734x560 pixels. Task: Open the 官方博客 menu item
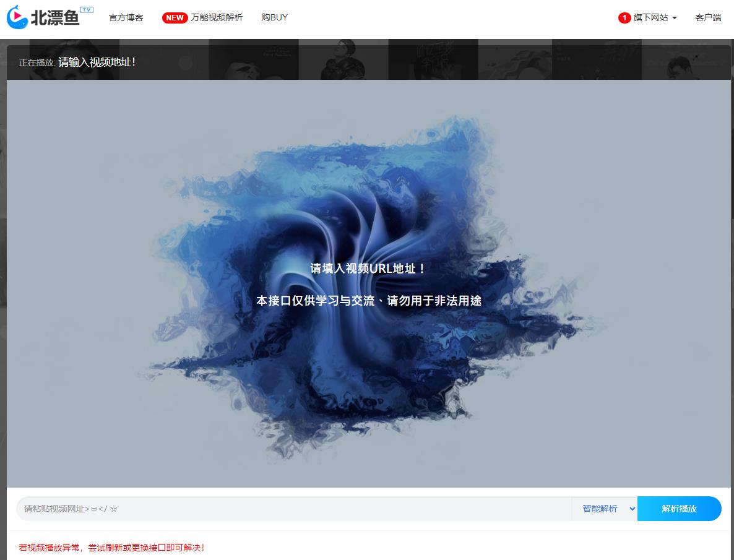pos(126,18)
